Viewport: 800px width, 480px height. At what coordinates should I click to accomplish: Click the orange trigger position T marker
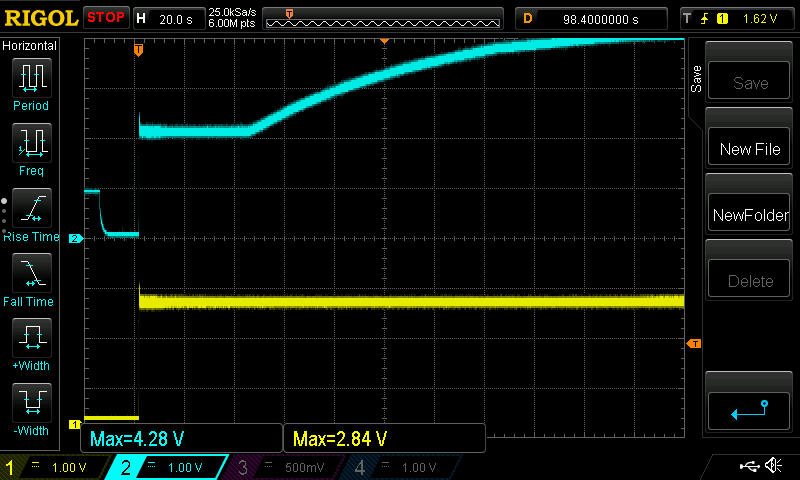pos(138,50)
